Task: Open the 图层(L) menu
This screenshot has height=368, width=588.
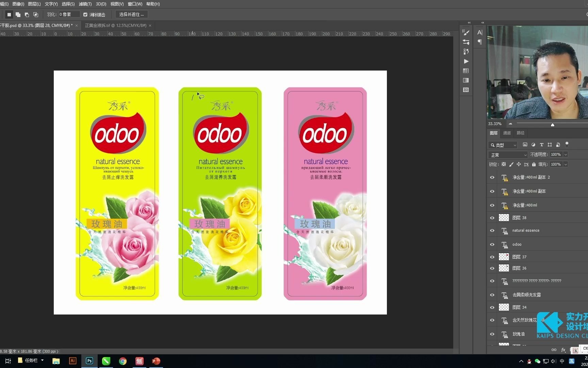Action: point(34,4)
